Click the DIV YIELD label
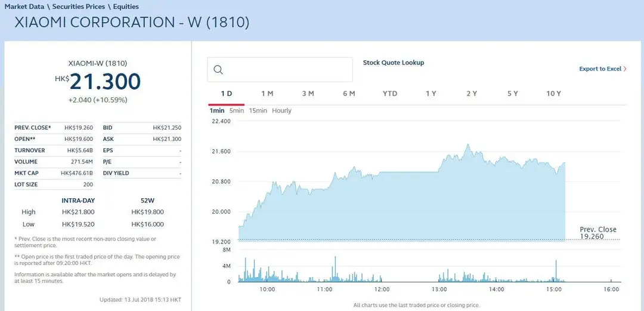Image resolution: width=644 pixels, height=311 pixels. (116, 173)
